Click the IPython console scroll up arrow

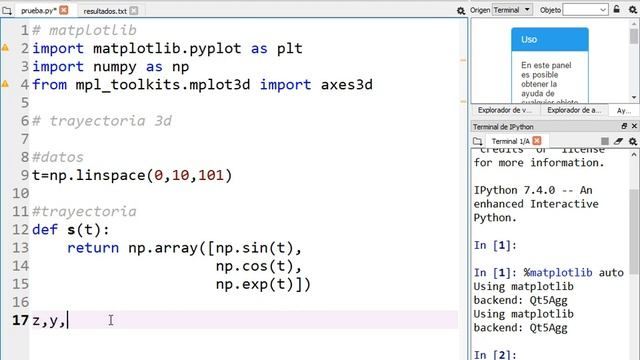click(634, 155)
